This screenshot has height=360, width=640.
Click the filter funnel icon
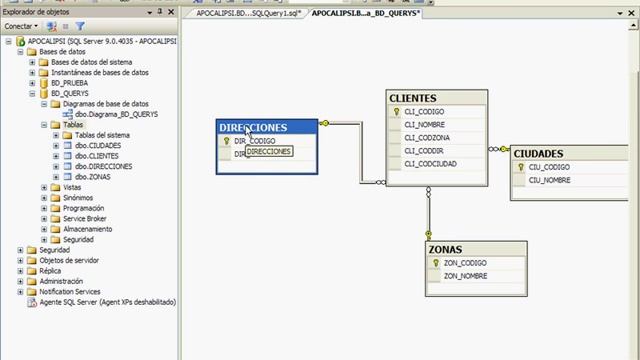[x=80, y=27]
